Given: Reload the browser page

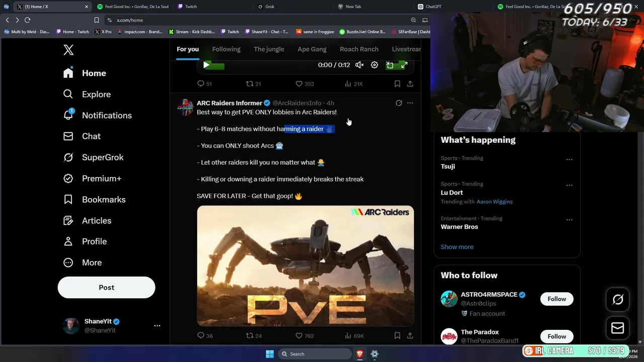Looking at the screenshot, I should [27, 20].
